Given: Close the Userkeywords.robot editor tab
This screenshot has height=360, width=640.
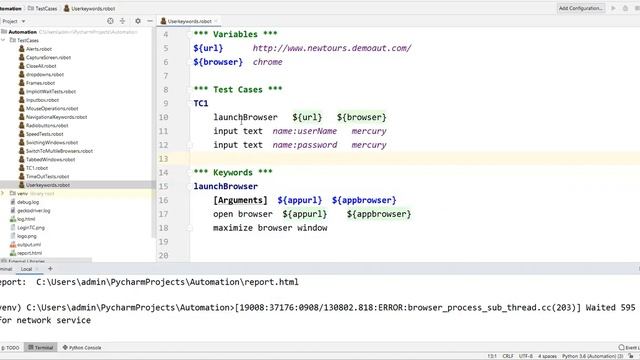Looking at the screenshot, I should click(216, 21).
